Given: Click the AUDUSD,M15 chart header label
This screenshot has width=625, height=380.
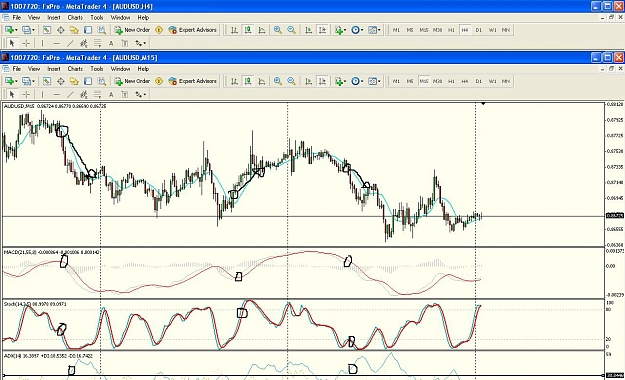Looking at the screenshot, I should pos(55,106).
